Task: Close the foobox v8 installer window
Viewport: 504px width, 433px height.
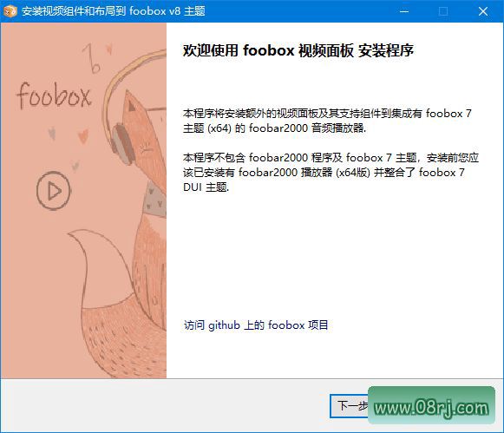Action: point(483,11)
